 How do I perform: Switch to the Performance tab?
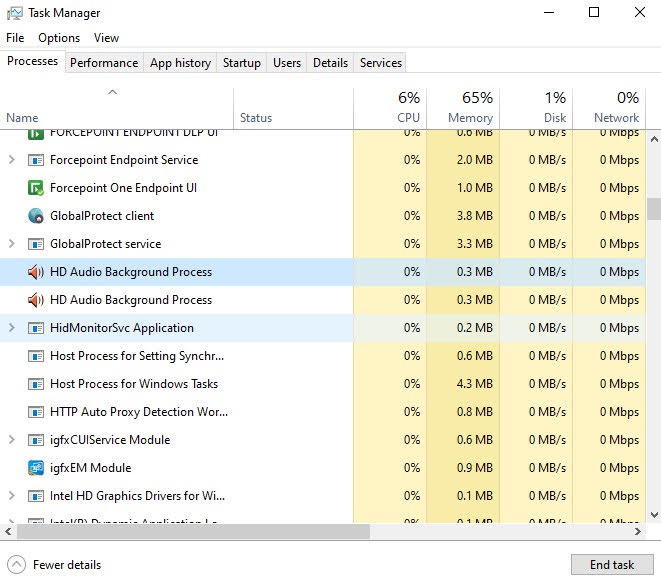pyautogui.click(x=104, y=63)
